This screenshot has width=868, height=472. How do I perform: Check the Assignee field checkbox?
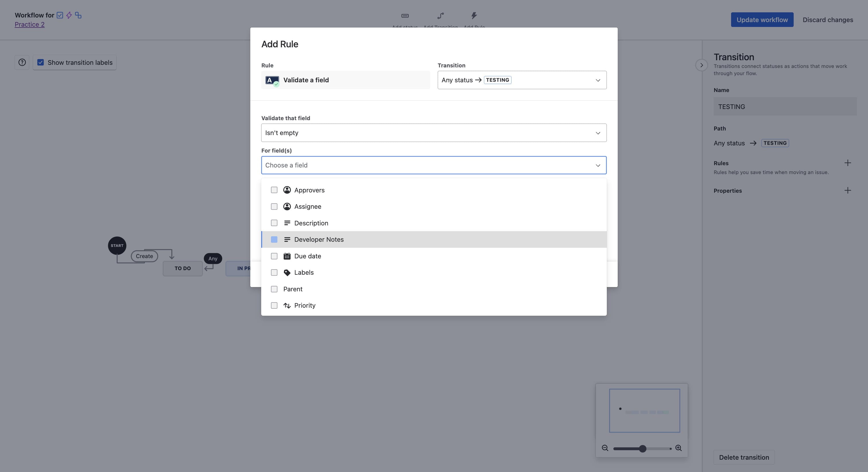[x=274, y=206]
